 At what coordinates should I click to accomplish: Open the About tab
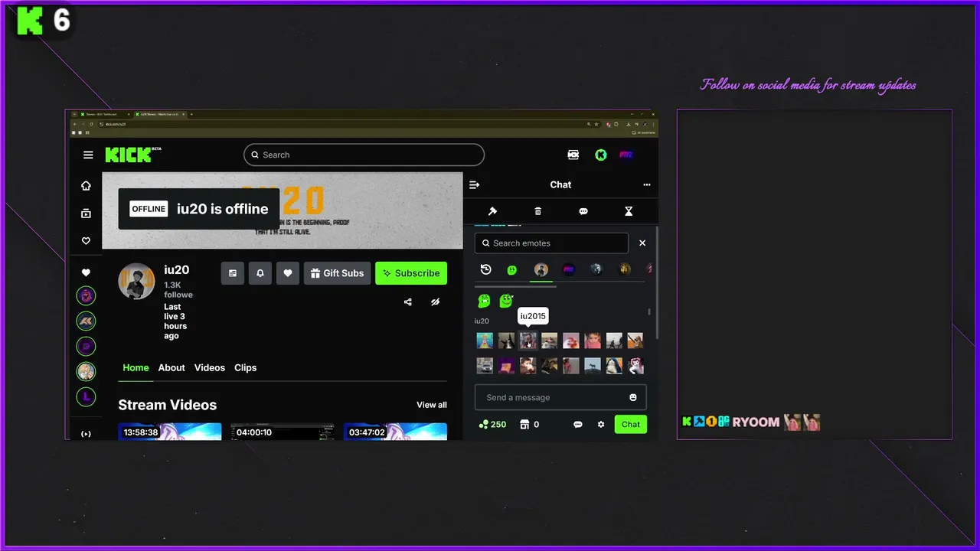(x=171, y=367)
